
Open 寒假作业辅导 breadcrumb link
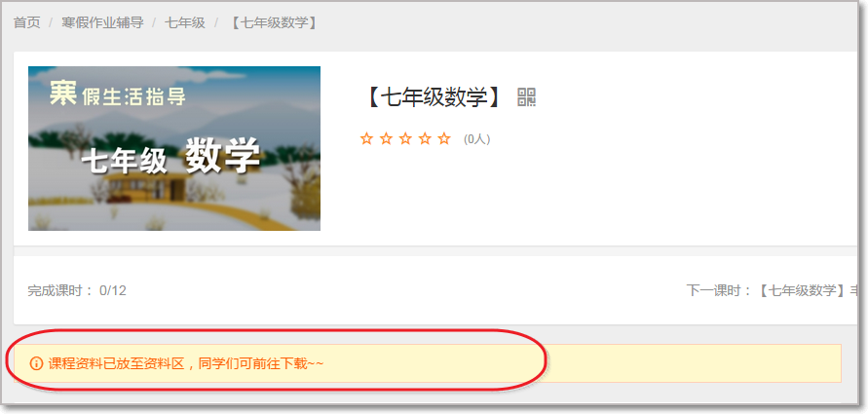click(102, 22)
